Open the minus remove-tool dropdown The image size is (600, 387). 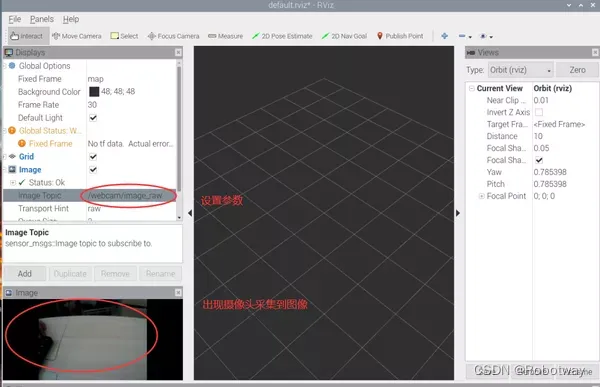[x=465, y=36]
